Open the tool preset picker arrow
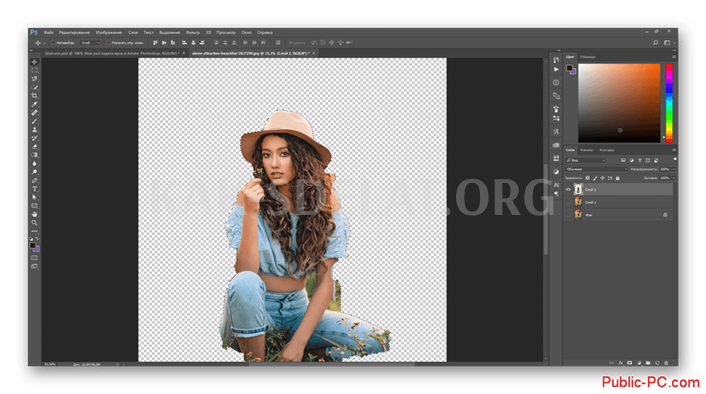706x394 pixels. 45,43
